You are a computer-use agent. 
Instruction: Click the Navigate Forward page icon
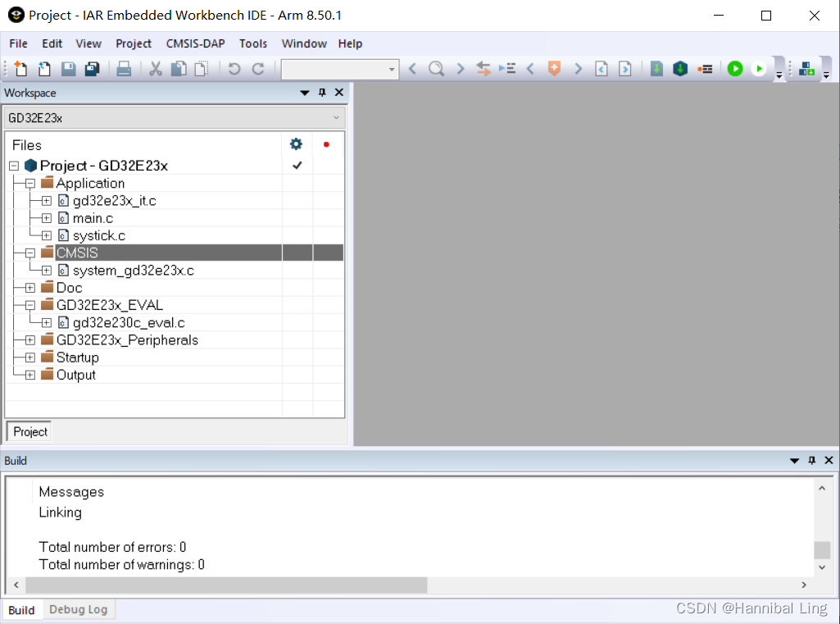click(x=625, y=69)
